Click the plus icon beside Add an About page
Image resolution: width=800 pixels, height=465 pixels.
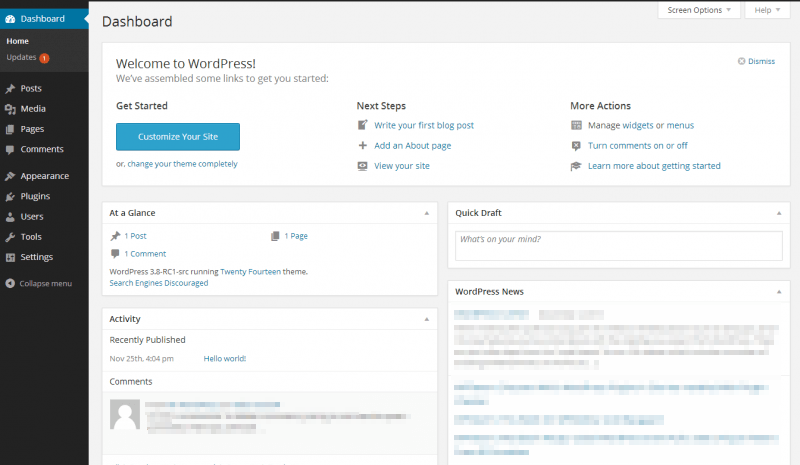coord(362,145)
